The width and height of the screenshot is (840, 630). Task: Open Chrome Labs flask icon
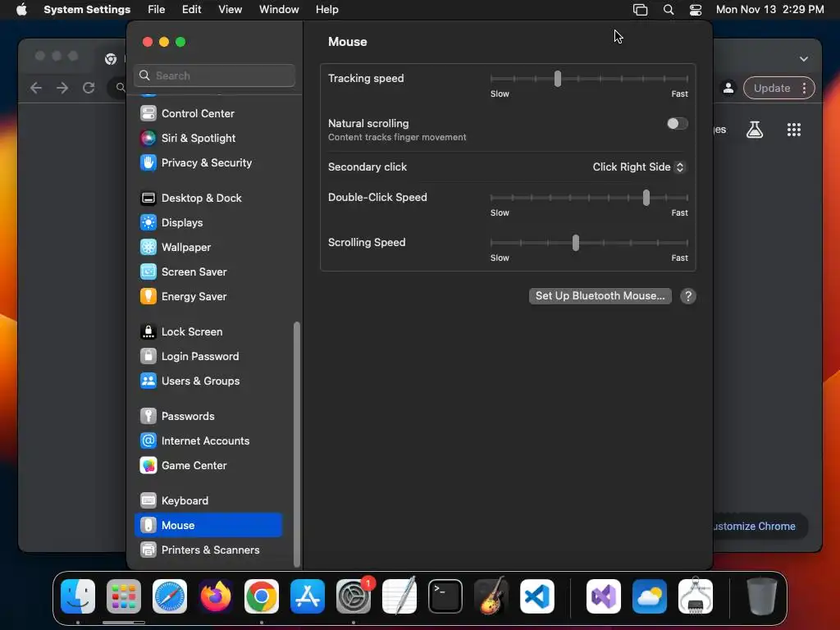tap(755, 130)
